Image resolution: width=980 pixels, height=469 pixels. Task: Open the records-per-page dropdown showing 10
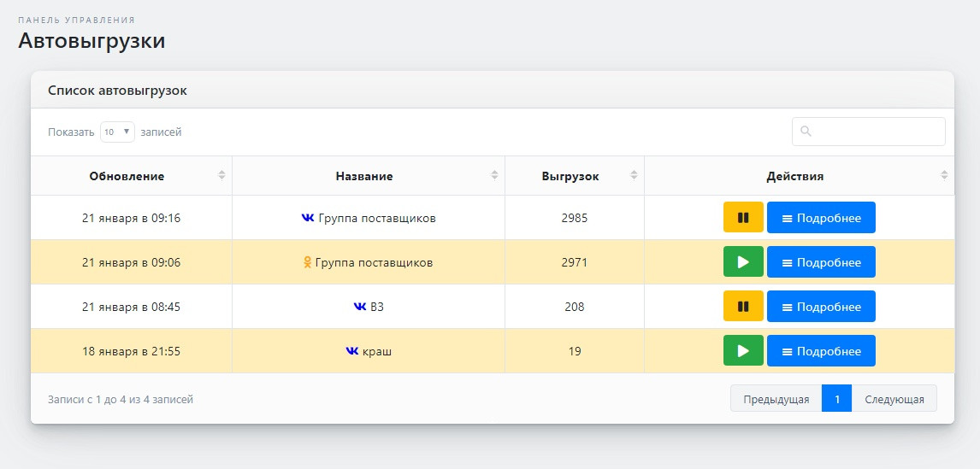[118, 132]
